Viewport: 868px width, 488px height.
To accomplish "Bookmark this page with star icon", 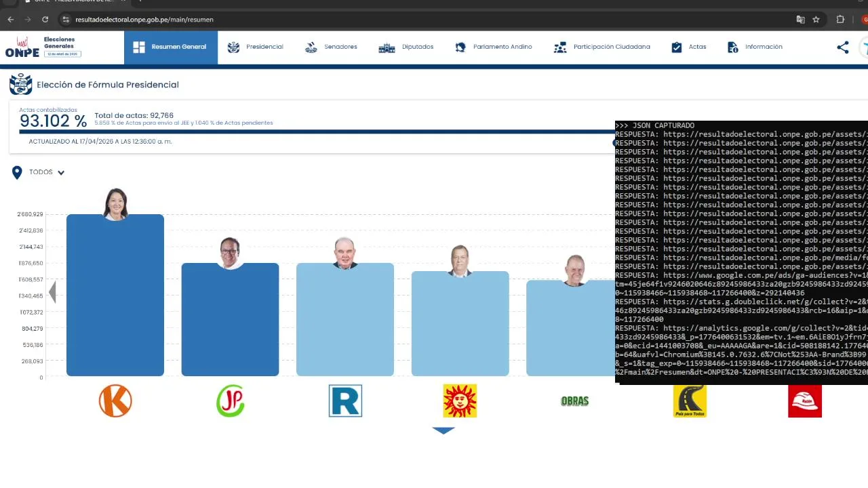I will [x=816, y=20].
